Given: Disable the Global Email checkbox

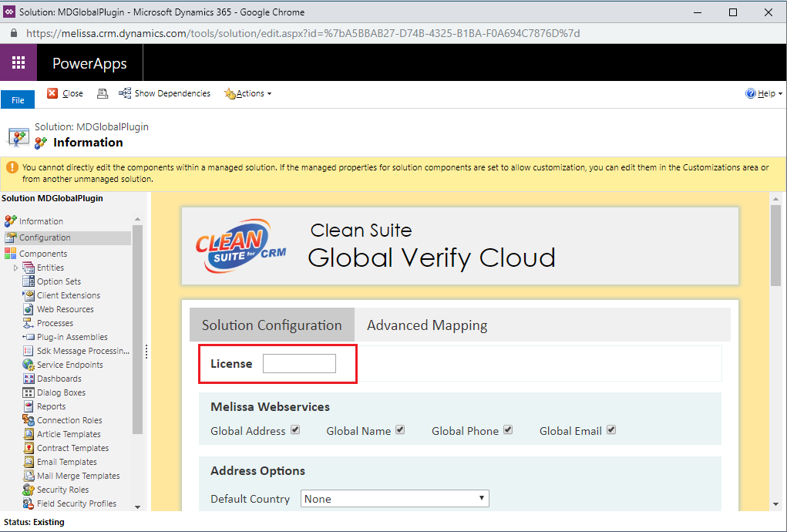Looking at the screenshot, I should pyautogui.click(x=611, y=430).
